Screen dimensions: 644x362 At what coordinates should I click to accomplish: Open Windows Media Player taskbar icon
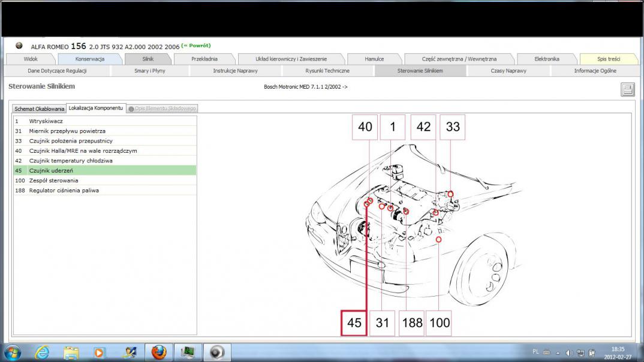click(x=99, y=352)
